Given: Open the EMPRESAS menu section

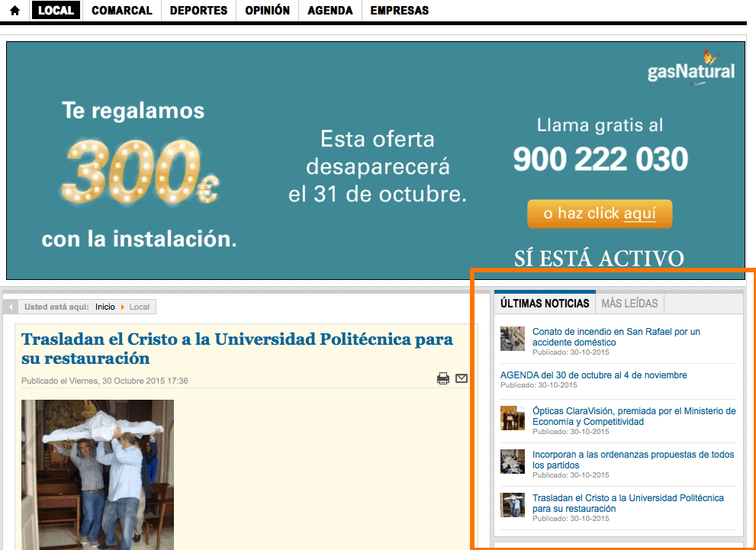Looking at the screenshot, I should coord(400,10).
